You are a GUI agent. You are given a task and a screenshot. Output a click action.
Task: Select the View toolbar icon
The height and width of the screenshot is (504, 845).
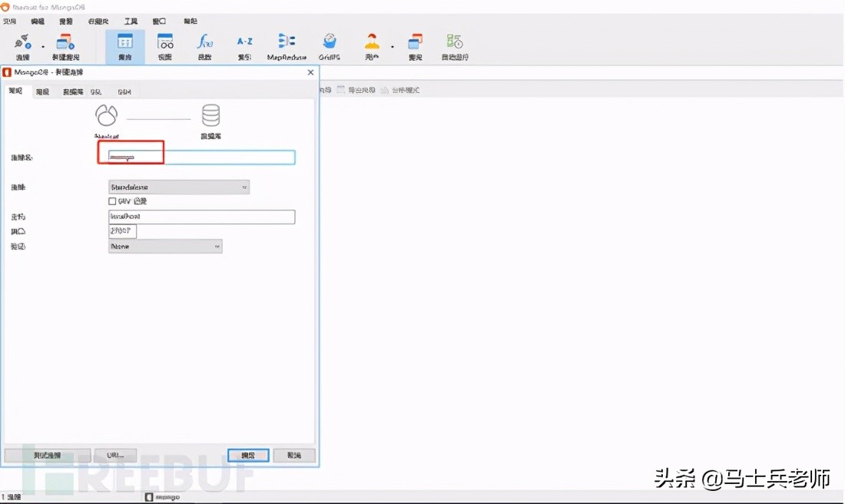point(165,47)
